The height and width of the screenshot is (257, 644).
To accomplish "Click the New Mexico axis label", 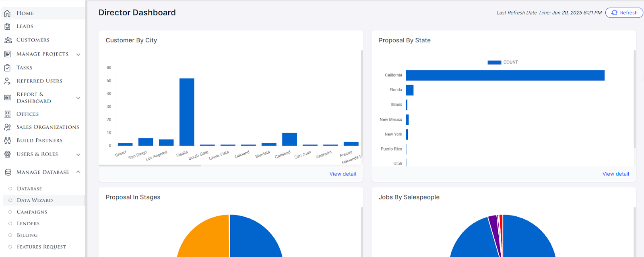I will pos(391,120).
